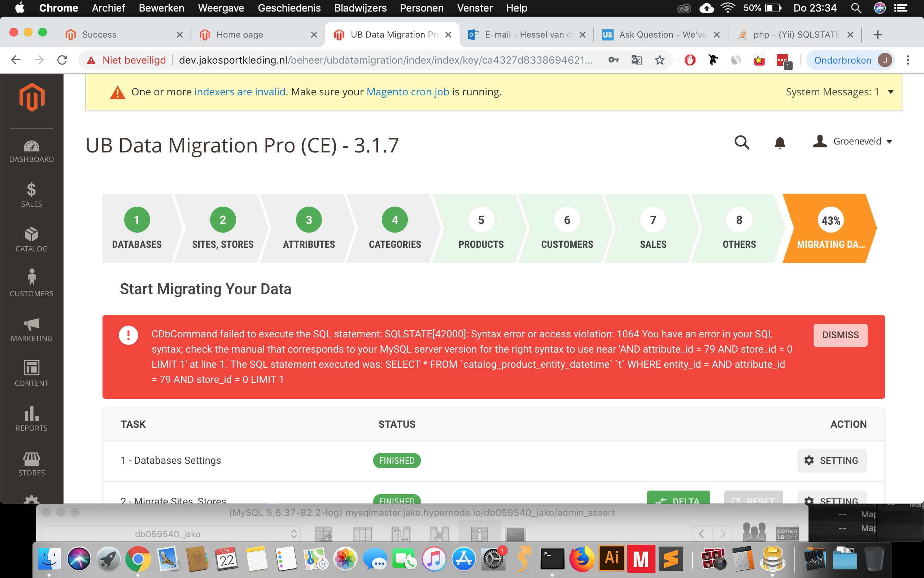This screenshot has width=924, height=578.
Task: Open macOS Spotlight search
Action: pos(856,8)
